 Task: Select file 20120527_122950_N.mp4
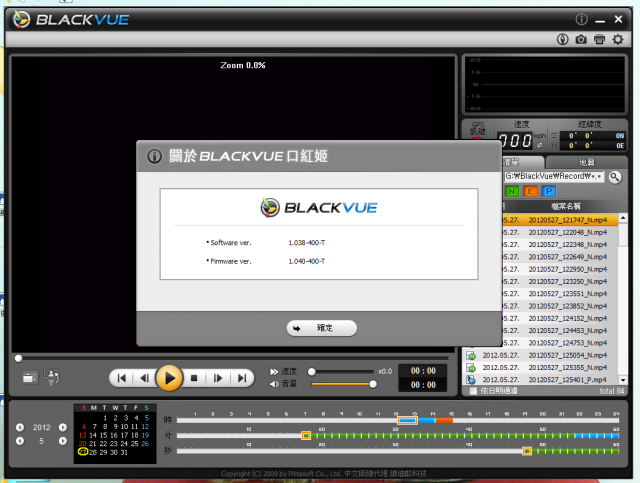(560, 269)
